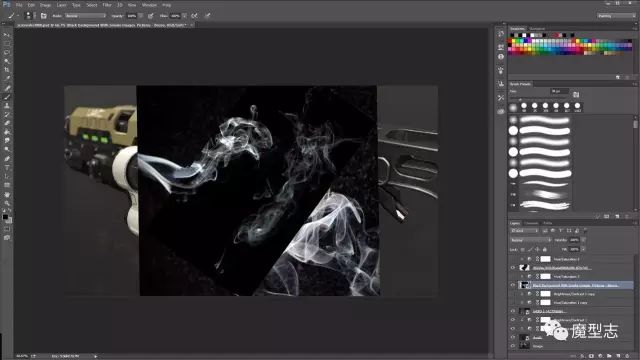Open the workspace switcher dropdown at top right

pos(616,16)
